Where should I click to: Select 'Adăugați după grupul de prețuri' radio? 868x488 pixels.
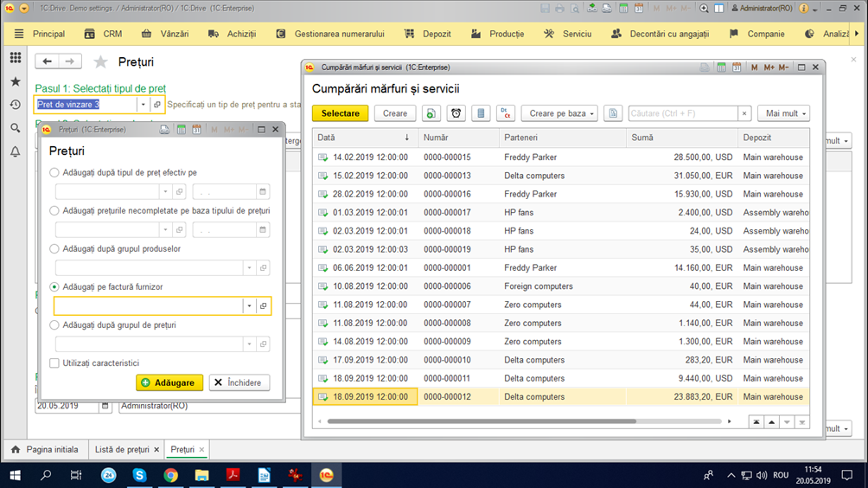tap(54, 325)
